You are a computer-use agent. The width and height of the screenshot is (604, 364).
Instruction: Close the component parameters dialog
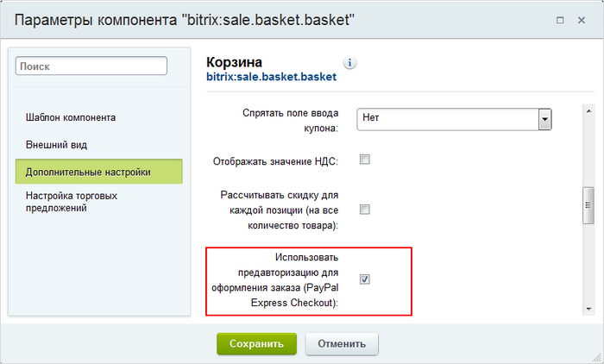[x=582, y=20]
